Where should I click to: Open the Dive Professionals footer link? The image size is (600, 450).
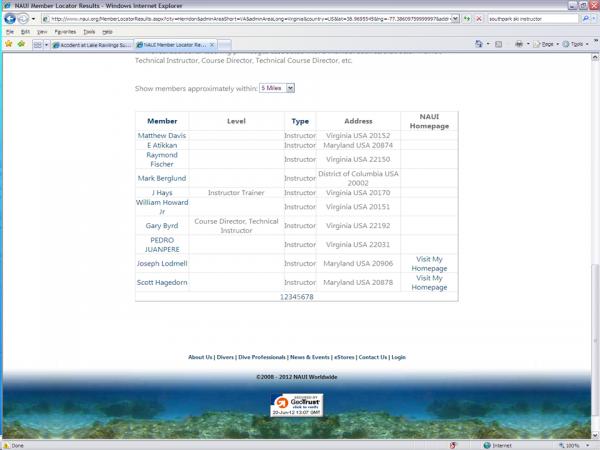[262, 357]
